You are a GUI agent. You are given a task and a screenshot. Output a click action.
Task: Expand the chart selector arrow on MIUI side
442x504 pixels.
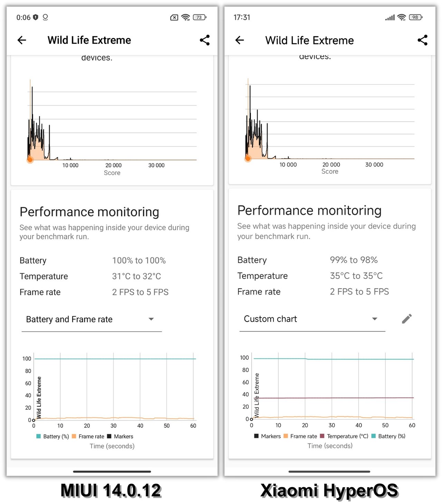click(x=151, y=319)
